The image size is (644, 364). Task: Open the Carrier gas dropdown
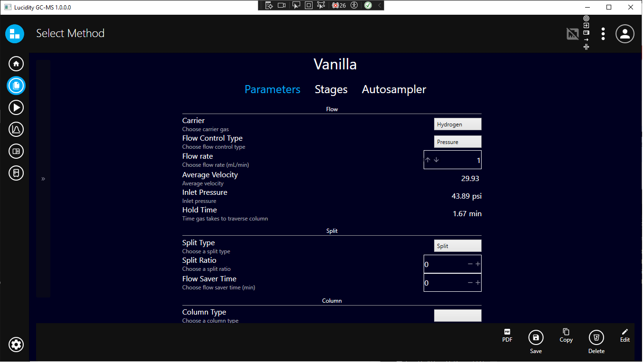[457, 124]
